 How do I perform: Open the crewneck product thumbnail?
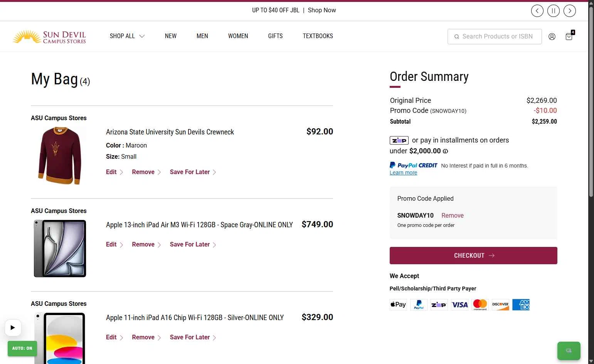60,156
